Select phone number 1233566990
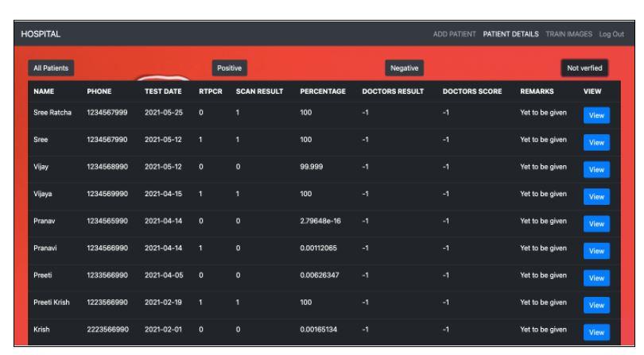 pyautogui.click(x=107, y=275)
